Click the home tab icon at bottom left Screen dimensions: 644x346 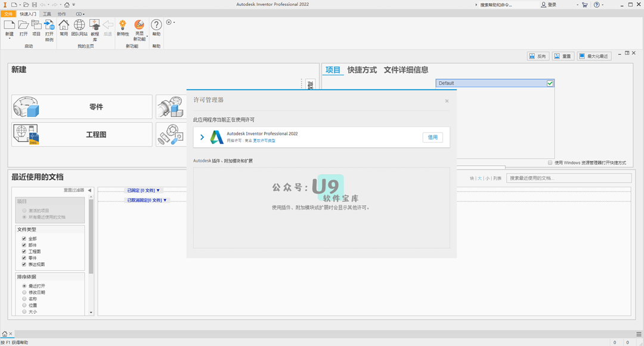5,333
